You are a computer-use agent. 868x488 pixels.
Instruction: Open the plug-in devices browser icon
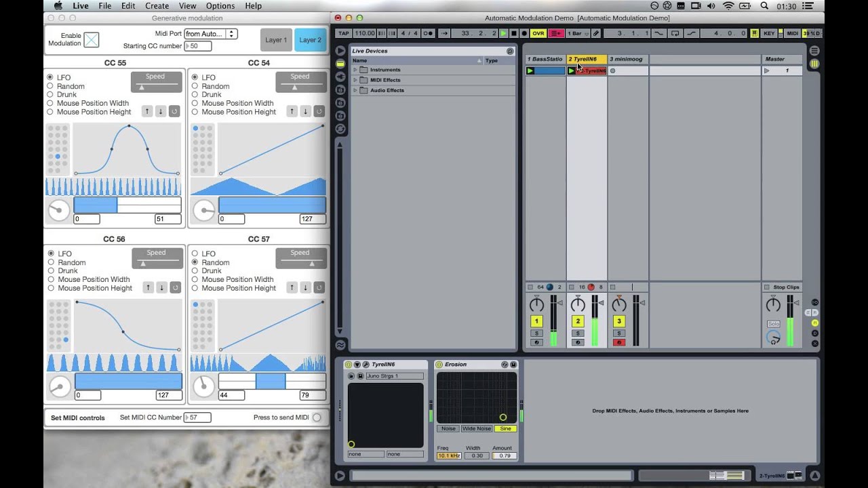pos(340,77)
